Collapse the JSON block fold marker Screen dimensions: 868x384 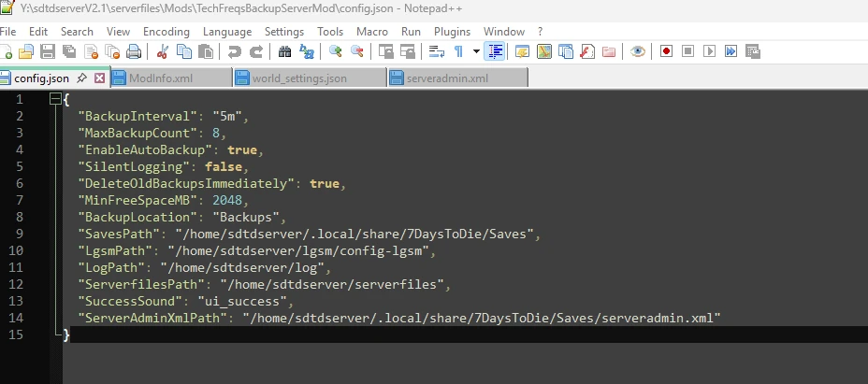click(x=55, y=99)
